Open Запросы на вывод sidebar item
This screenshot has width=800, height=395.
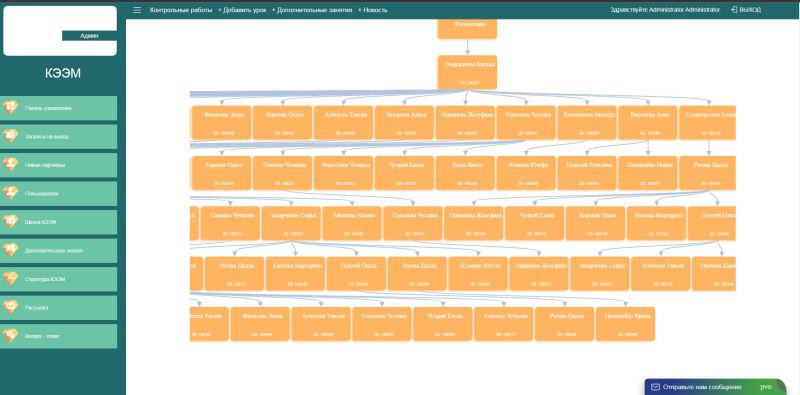58,137
